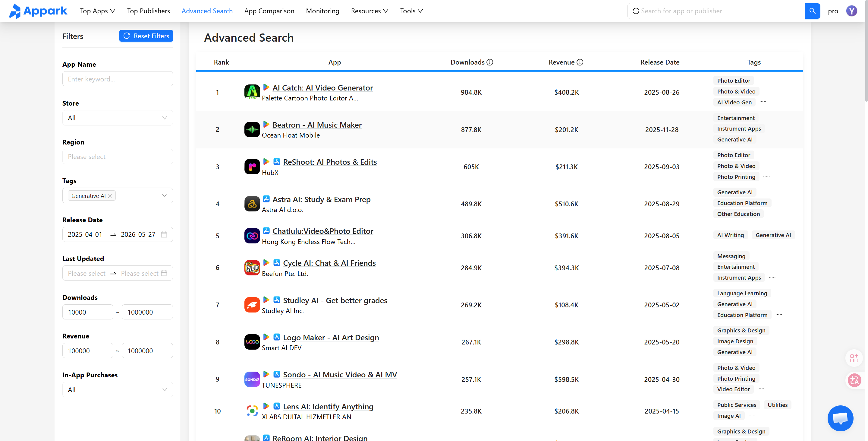Go to Top Publishers
Screen dimensions: 868x441
(149, 11)
